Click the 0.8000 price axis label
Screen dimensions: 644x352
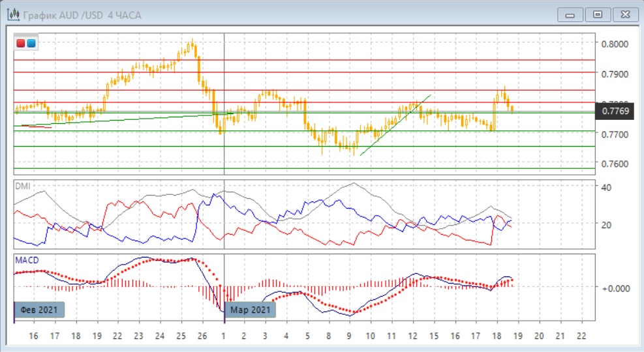click(615, 44)
